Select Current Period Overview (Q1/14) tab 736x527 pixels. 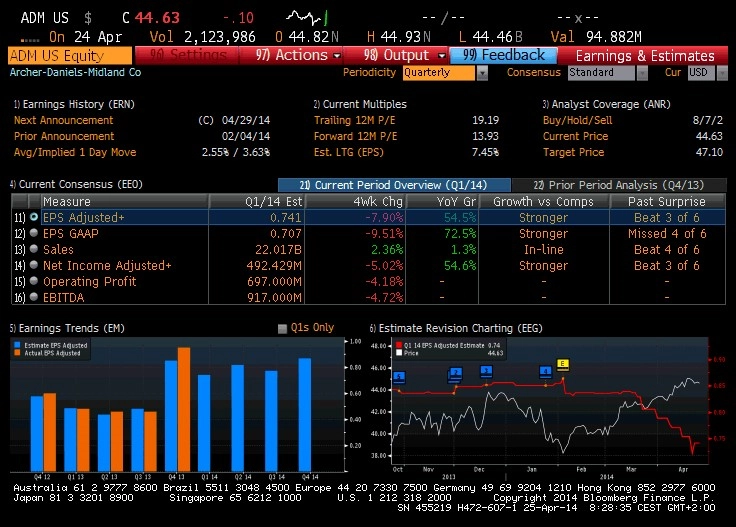394,185
